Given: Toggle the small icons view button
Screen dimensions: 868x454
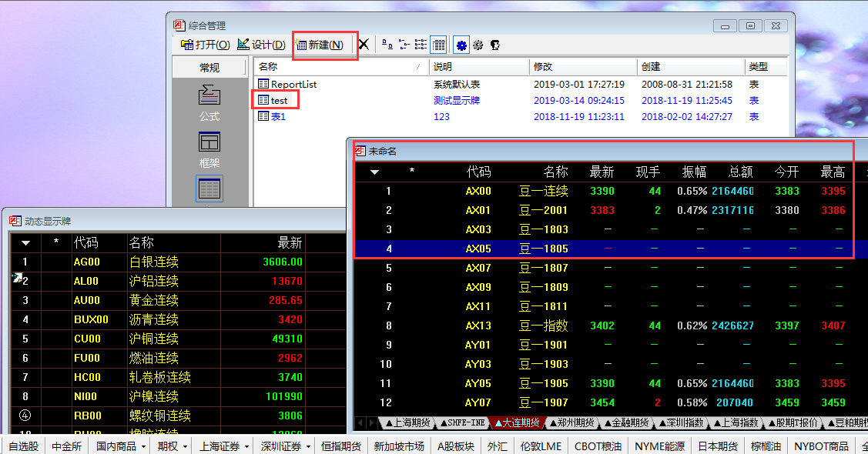Looking at the screenshot, I should (404, 45).
